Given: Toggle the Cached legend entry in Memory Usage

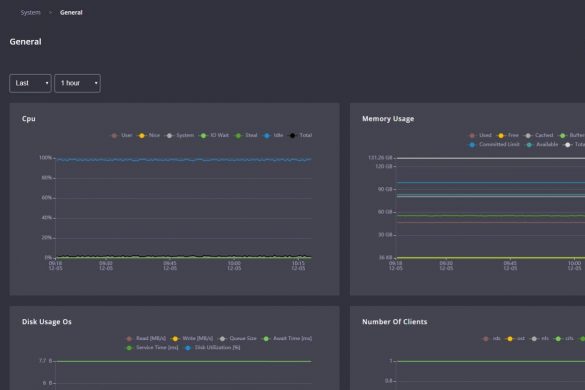Looking at the screenshot, I should point(539,135).
